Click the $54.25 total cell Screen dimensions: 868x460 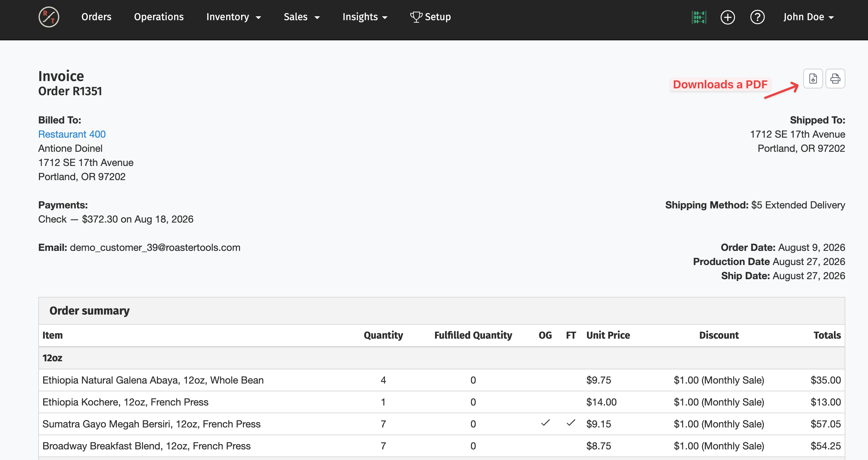point(826,446)
